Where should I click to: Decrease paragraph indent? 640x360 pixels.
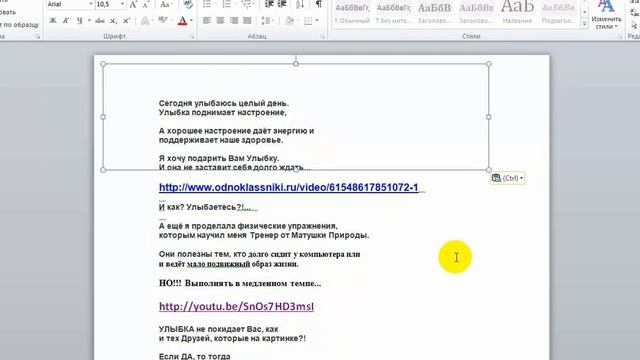pos(269,4)
